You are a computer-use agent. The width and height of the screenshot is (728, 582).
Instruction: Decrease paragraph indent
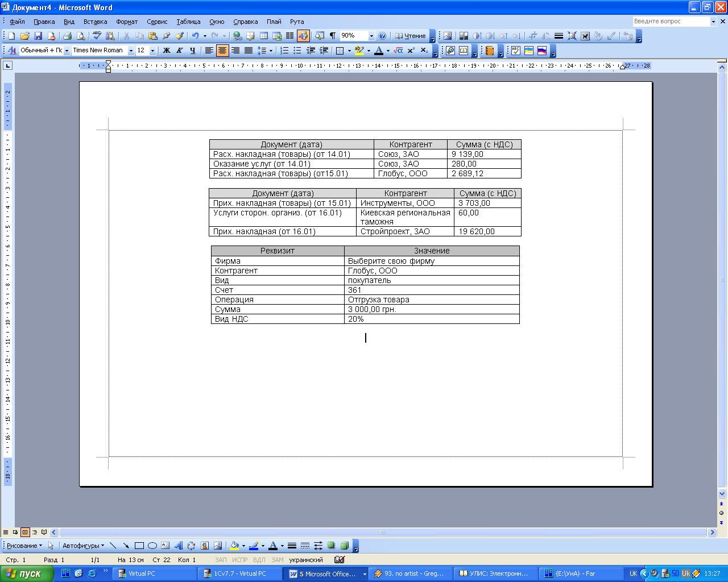tap(311, 51)
